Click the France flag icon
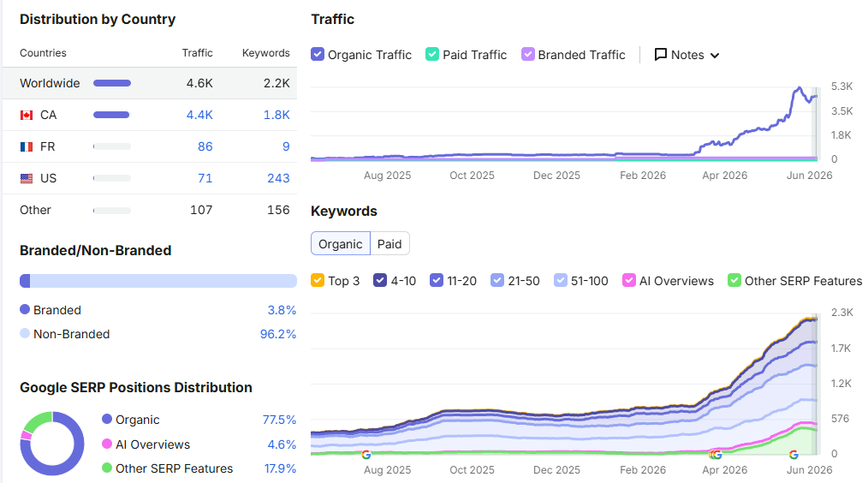The image size is (868, 483). click(27, 146)
